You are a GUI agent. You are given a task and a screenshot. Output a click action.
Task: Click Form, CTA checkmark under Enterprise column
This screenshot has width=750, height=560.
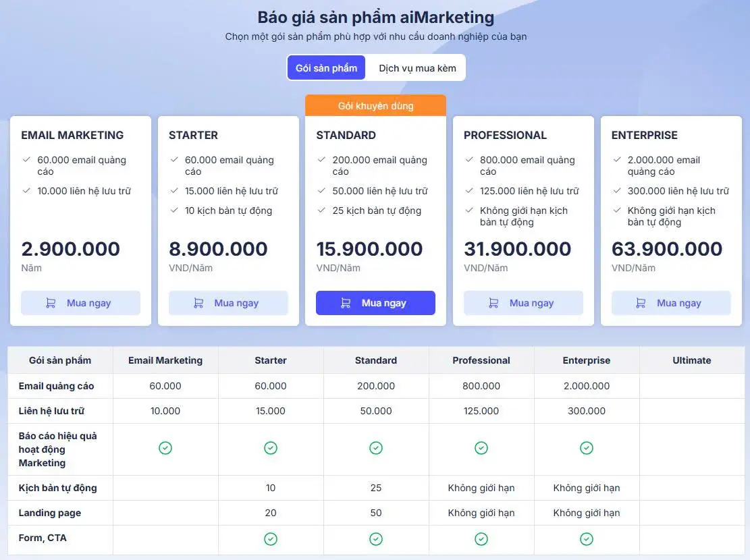tap(587, 539)
